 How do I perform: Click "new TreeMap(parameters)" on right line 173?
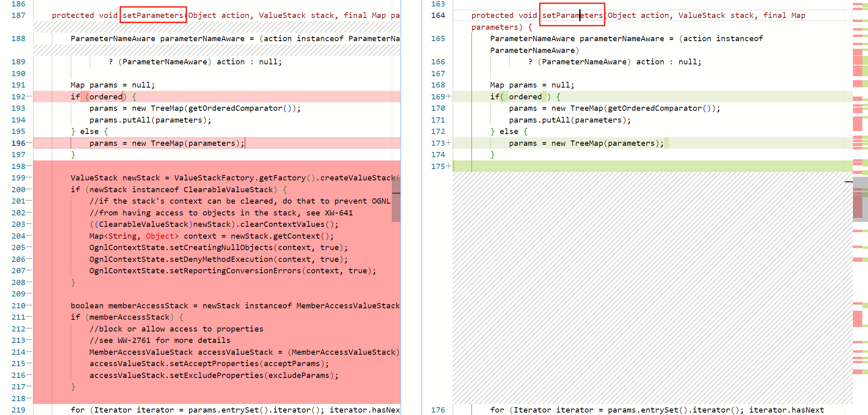[x=605, y=143]
